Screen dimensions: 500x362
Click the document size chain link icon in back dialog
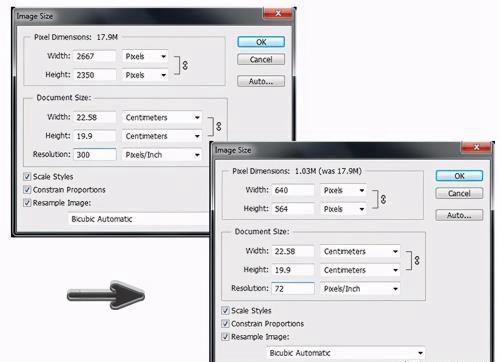[219, 126]
